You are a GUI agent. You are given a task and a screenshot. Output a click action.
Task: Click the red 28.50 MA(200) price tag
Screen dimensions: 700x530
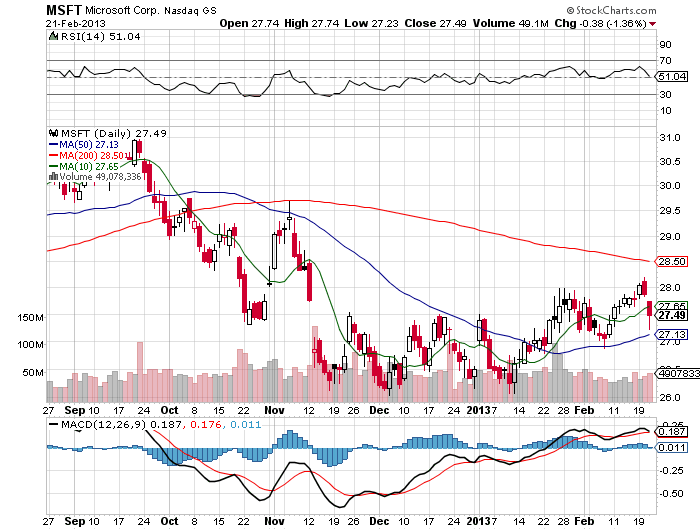pyautogui.click(x=671, y=261)
